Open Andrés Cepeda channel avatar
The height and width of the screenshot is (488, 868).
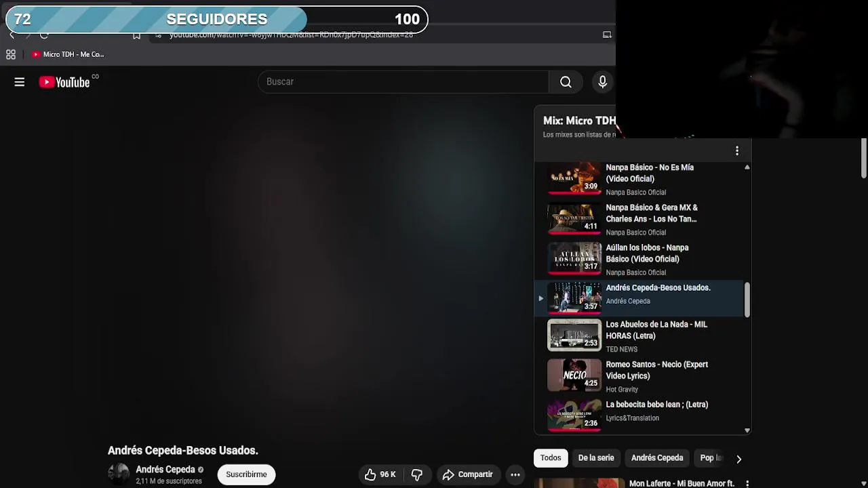tap(119, 474)
